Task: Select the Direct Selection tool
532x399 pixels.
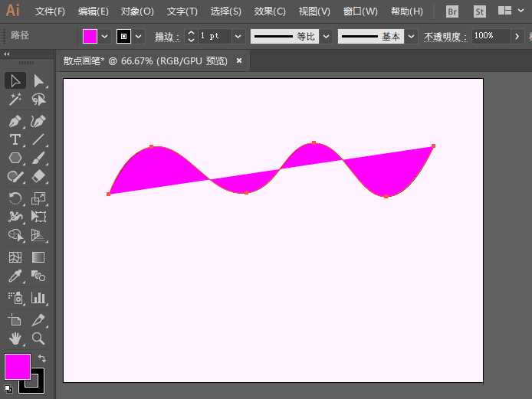Action: pos(38,80)
